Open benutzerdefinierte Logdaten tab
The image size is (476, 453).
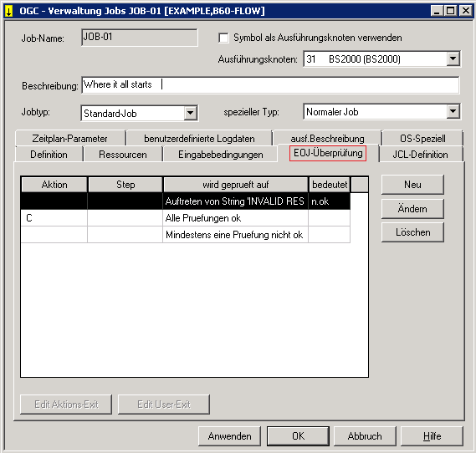199,138
